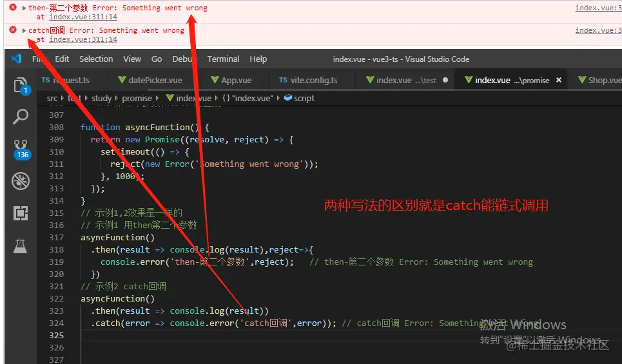
Task: Open the Selection menu
Action: 96,59
